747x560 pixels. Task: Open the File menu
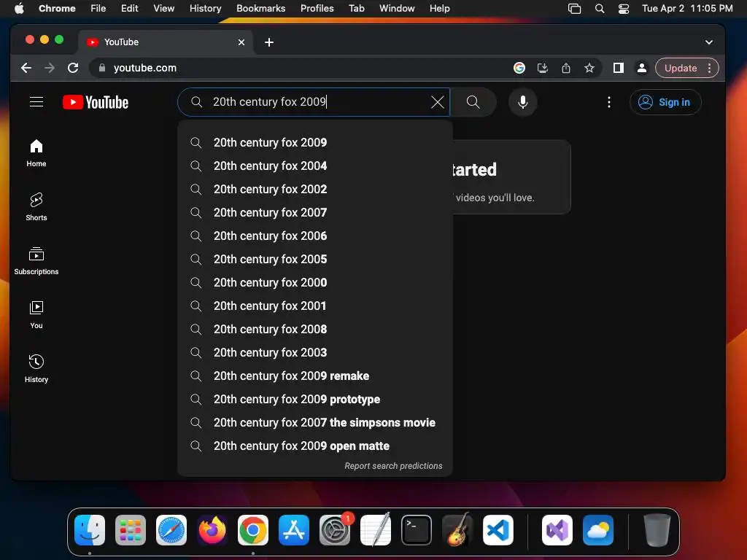click(x=98, y=8)
